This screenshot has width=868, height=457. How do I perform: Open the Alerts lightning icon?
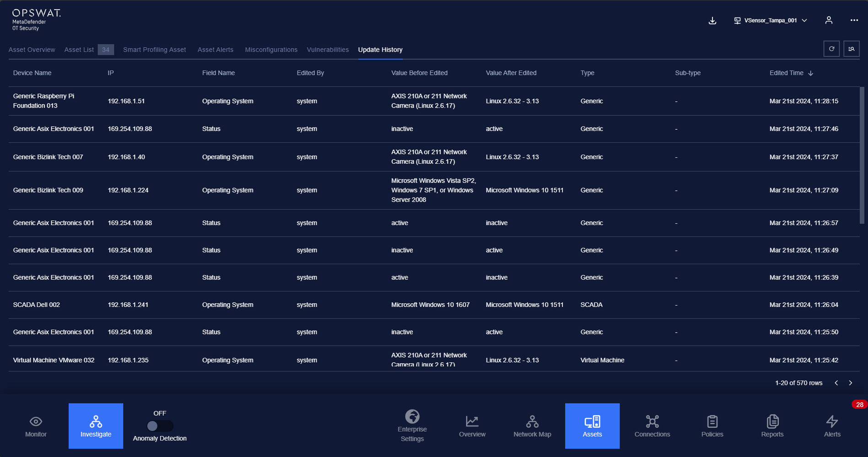coord(832,421)
